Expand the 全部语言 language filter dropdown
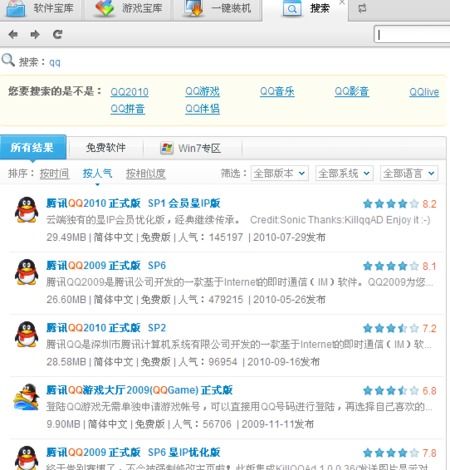450x470 pixels. tap(409, 173)
